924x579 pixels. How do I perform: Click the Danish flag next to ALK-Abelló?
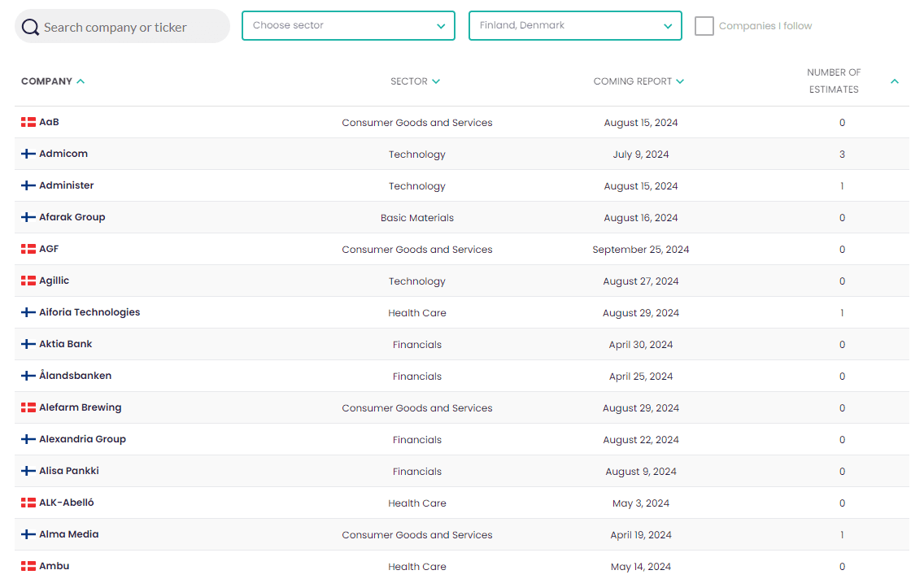[28, 503]
